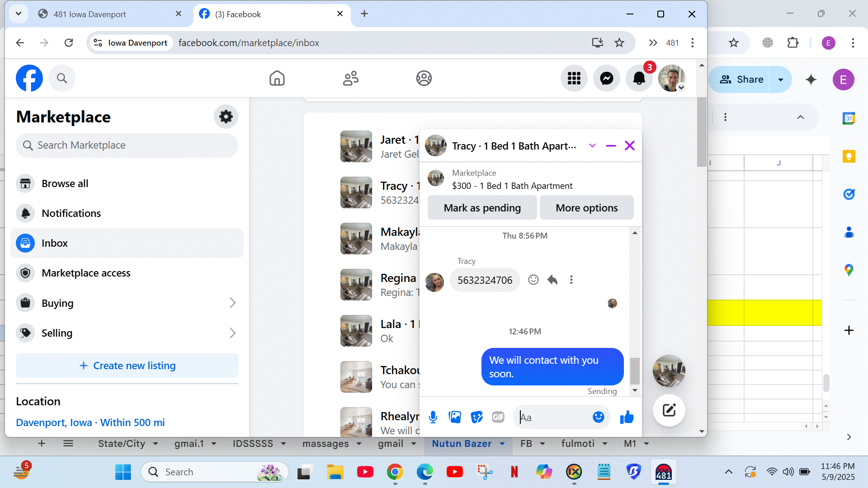Open the Messenger chats icon
Image resolution: width=868 pixels, height=488 pixels.
pos(606,79)
